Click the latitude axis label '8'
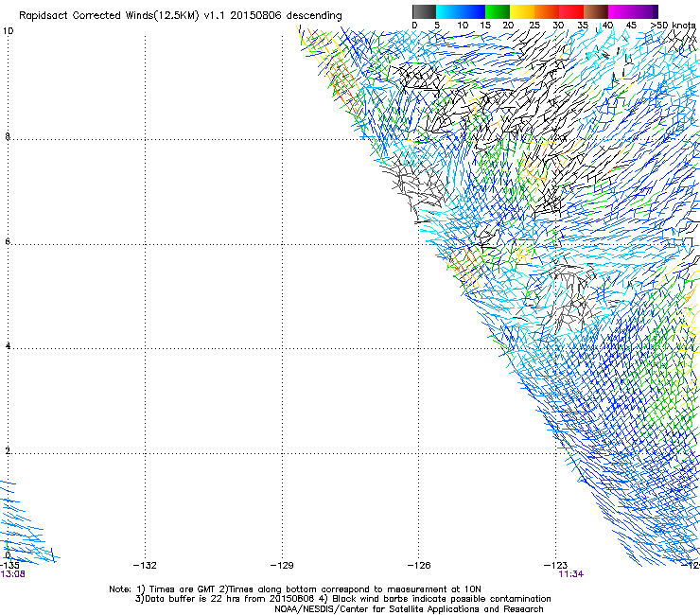700x615 pixels. (x=8, y=136)
